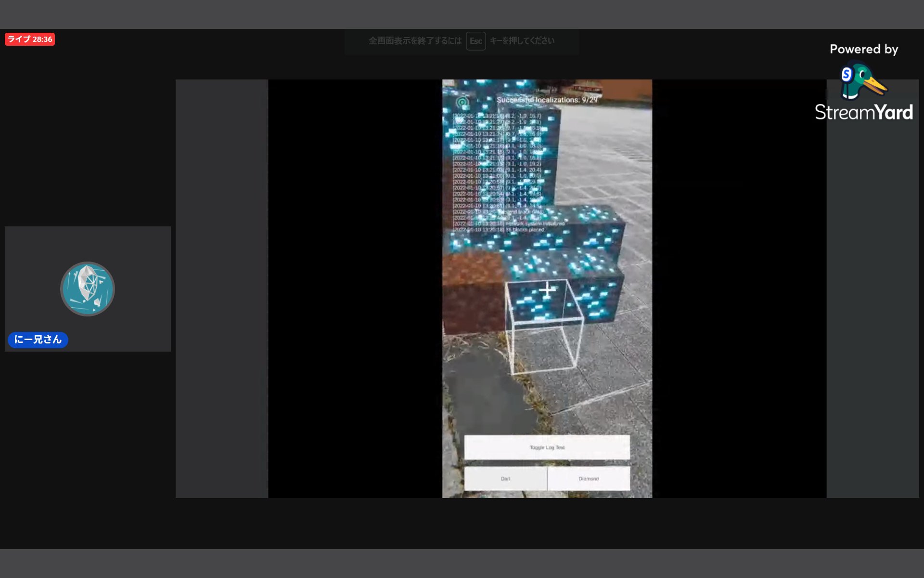Click the StreamYard duck logo

[863, 80]
